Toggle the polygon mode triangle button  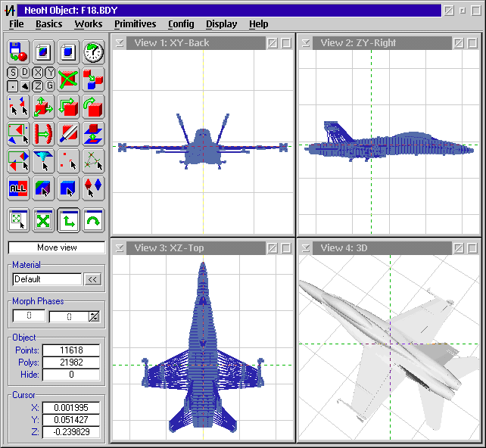click(x=25, y=86)
